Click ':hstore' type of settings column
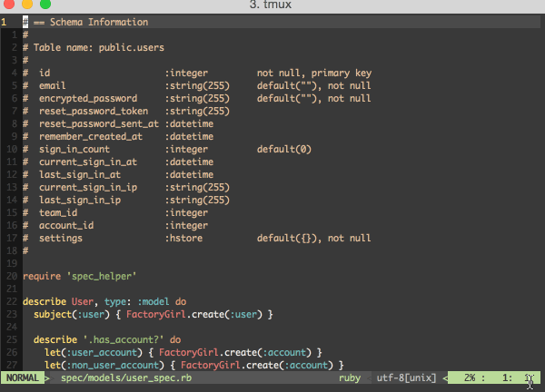 pyautogui.click(x=183, y=238)
